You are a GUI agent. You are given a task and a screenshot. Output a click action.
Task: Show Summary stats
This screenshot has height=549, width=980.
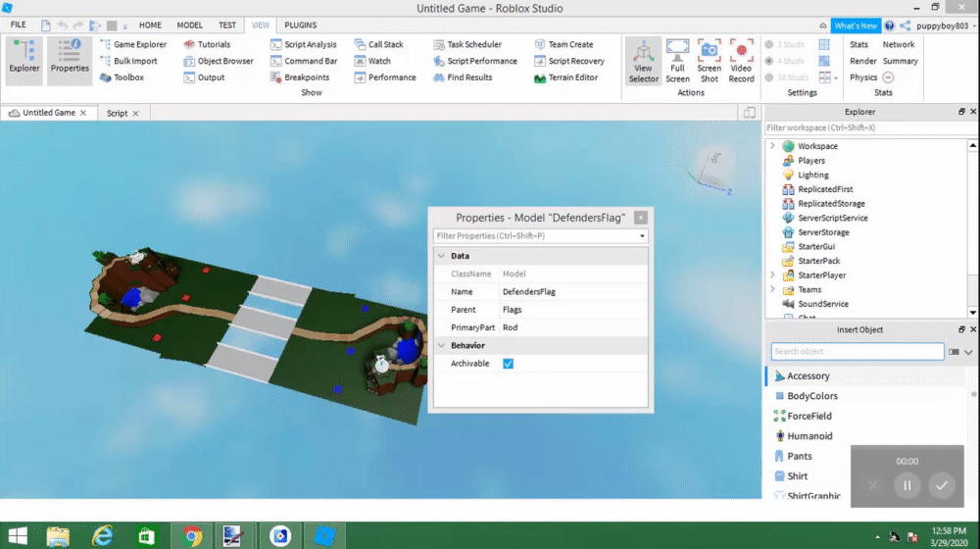(900, 61)
